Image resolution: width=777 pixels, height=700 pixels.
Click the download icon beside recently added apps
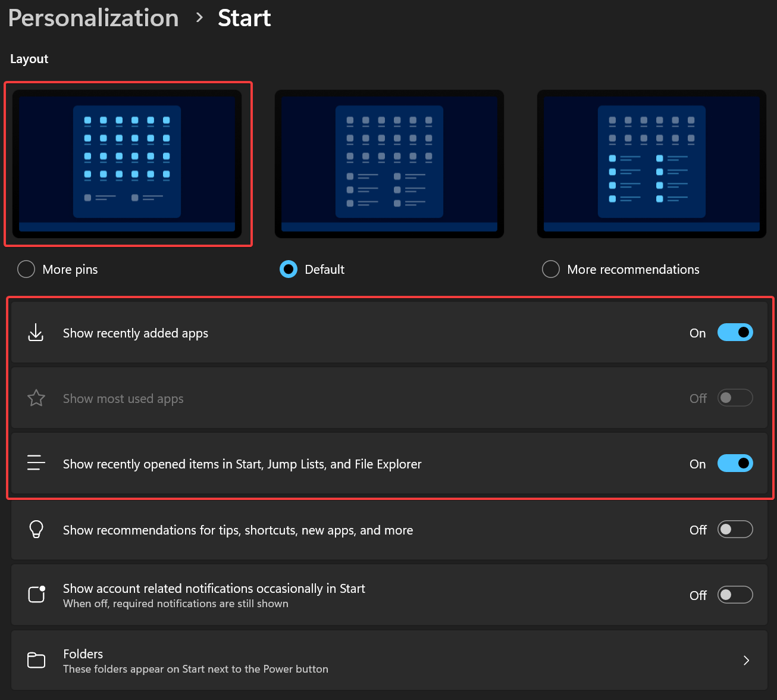pos(36,333)
